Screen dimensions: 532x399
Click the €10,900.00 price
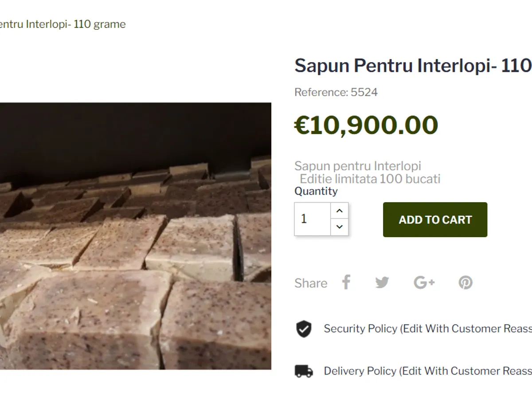coord(366,125)
